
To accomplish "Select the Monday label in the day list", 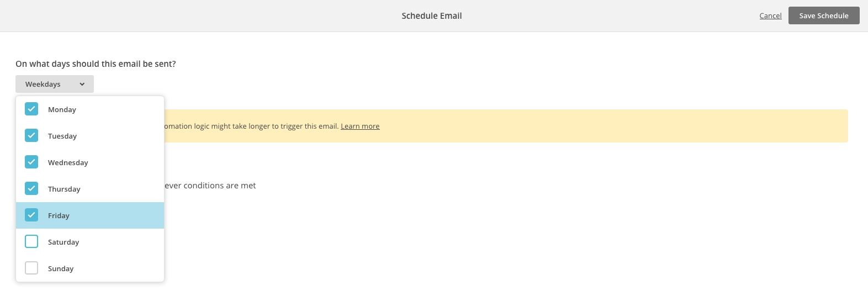I will click(x=62, y=109).
